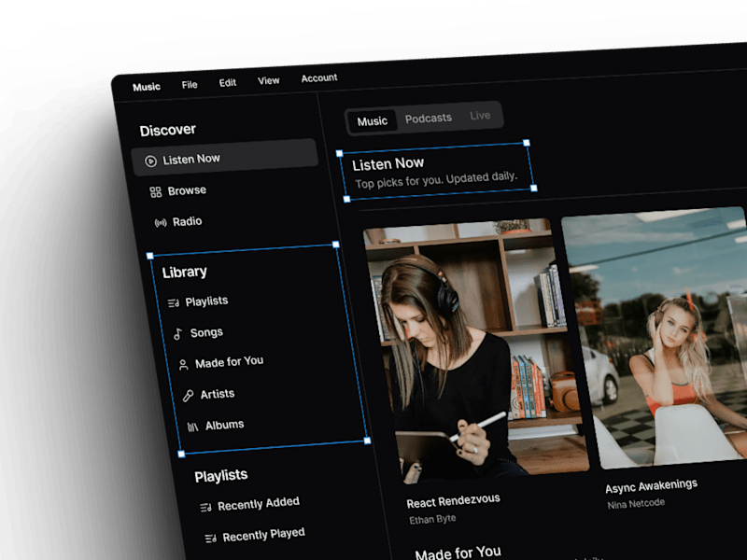Open the Radio section
The image size is (747, 560).
(188, 222)
